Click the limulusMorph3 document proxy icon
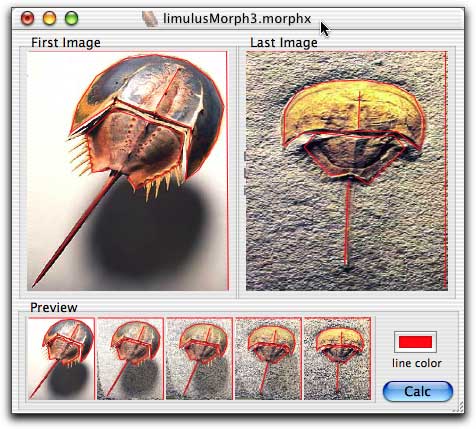This screenshot has height=429, width=476. (150, 19)
